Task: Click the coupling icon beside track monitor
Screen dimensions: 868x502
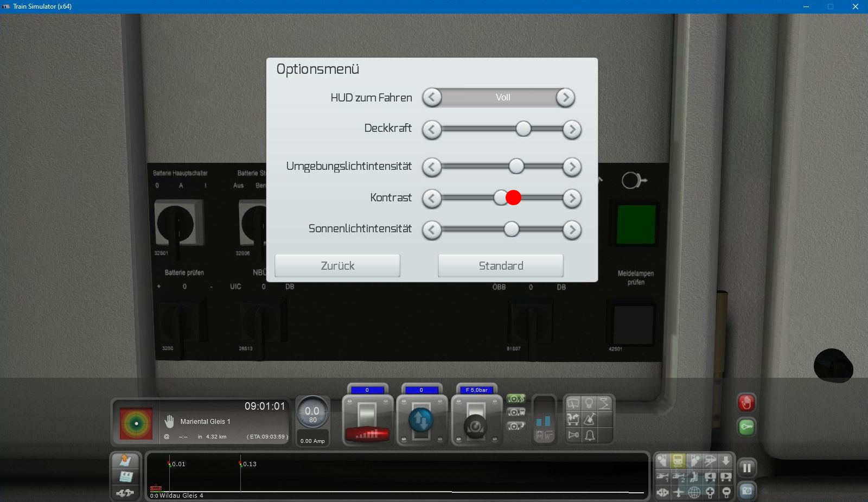Action: (x=125, y=493)
